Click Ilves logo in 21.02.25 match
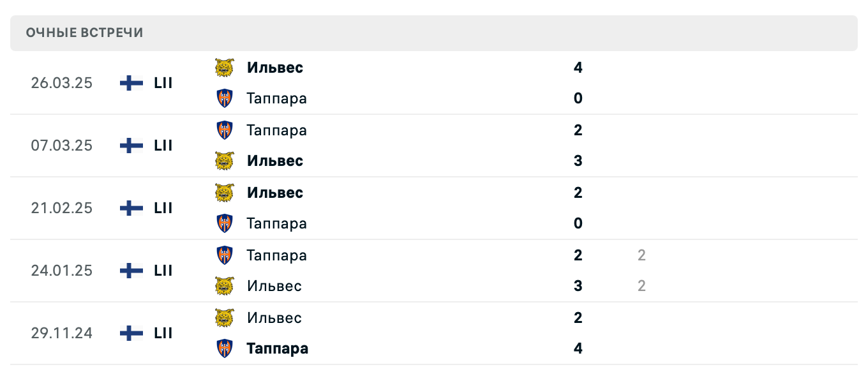Screen dimensions: 868x374 tap(224, 193)
